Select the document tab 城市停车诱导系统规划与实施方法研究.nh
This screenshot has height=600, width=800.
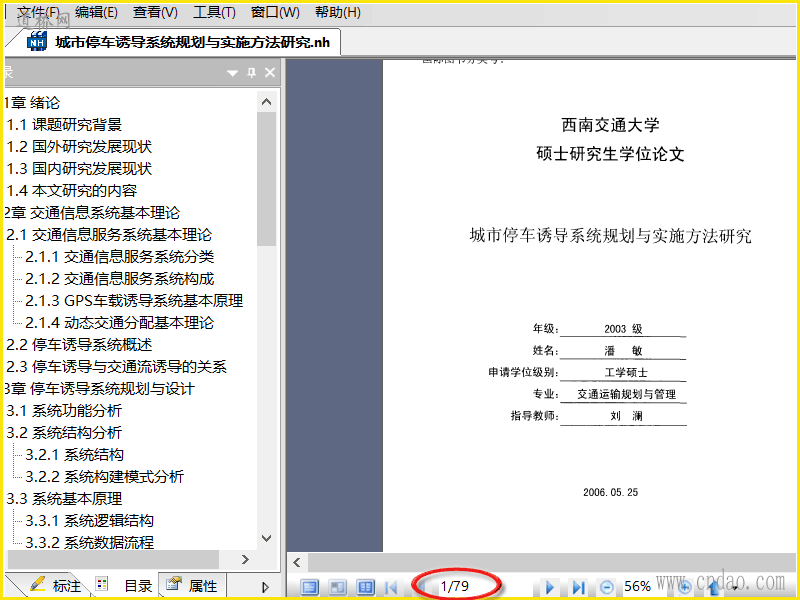[x=192, y=42]
